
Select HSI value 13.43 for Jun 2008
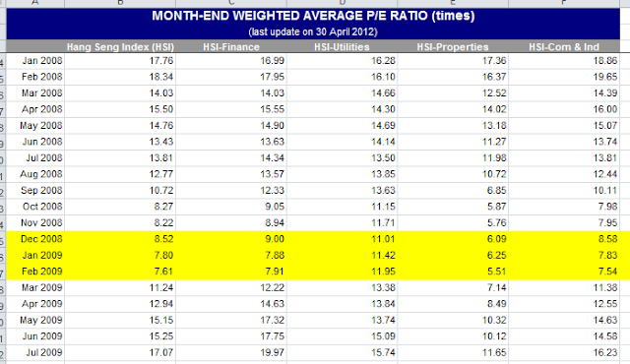[120, 142]
